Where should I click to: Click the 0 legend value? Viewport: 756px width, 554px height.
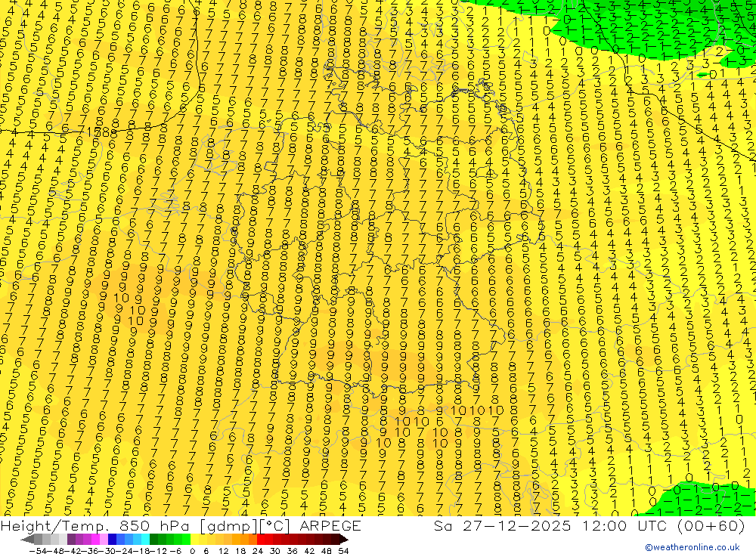(x=192, y=551)
